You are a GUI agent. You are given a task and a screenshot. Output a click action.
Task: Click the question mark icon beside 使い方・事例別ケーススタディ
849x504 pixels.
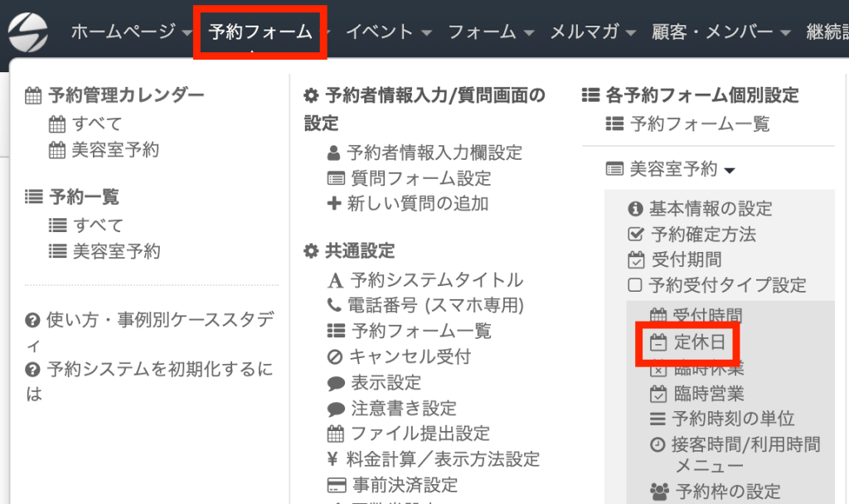[33, 320]
